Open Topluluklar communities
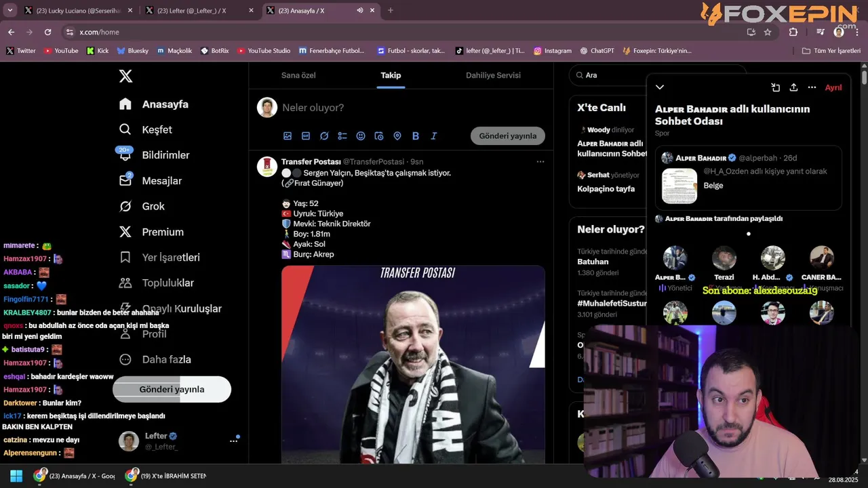The image size is (868, 488). [x=156, y=283]
